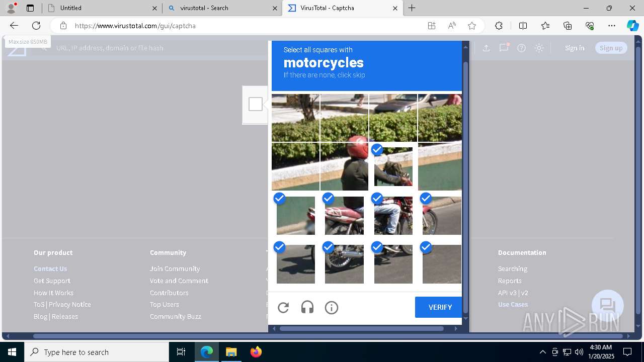Open Windows notification center
The height and width of the screenshot is (362, 644).
(x=627, y=352)
